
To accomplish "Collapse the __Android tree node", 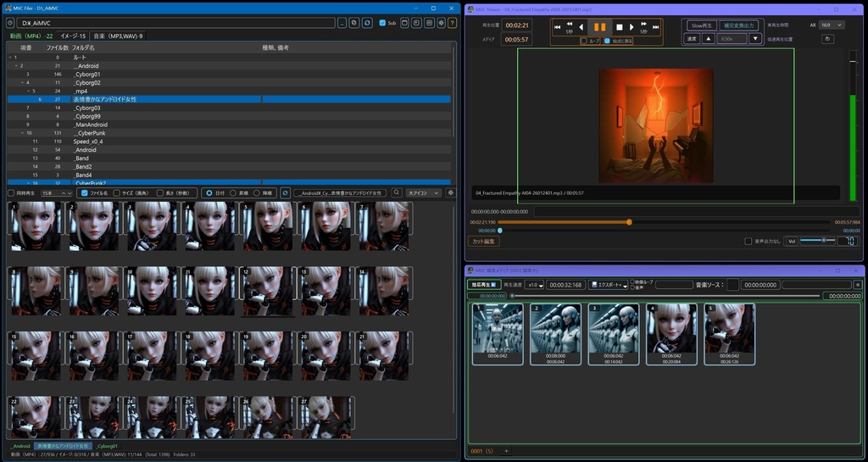I will [x=16, y=66].
